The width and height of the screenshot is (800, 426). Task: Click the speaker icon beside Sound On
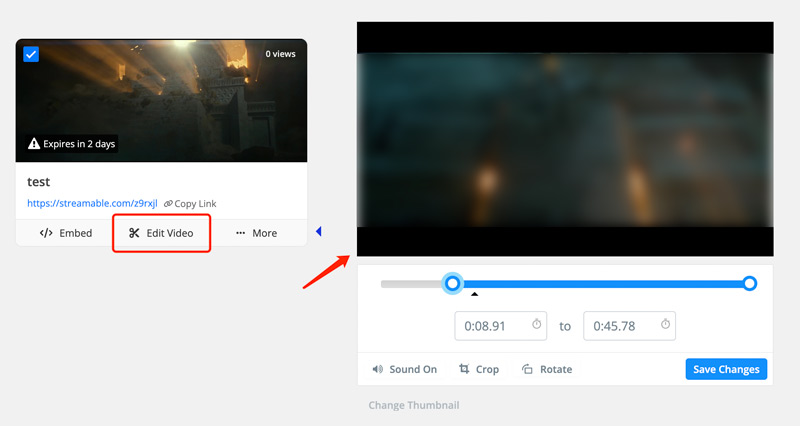click(x=378, y=369)
